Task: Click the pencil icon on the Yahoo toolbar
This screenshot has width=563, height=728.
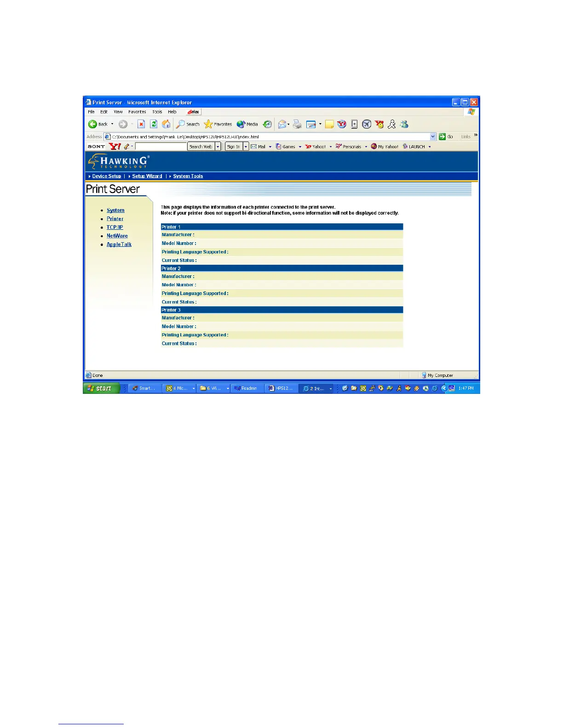Action: pyautogui.click(x=126, y=147)
